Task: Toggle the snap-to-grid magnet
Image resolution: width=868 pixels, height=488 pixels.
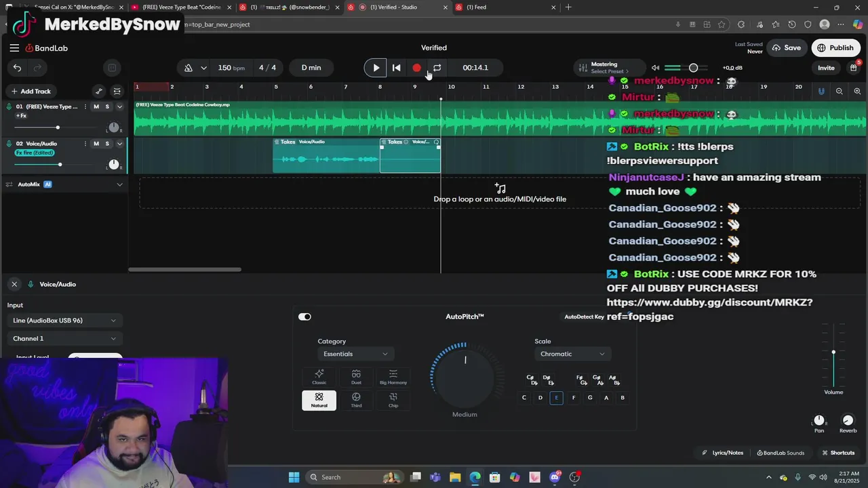Action: pos(821,91)
